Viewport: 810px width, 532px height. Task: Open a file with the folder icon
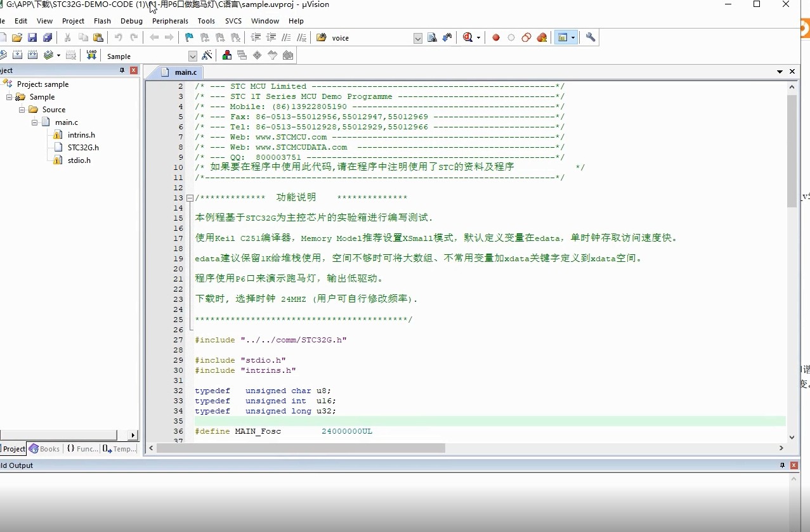click(17, 38)
